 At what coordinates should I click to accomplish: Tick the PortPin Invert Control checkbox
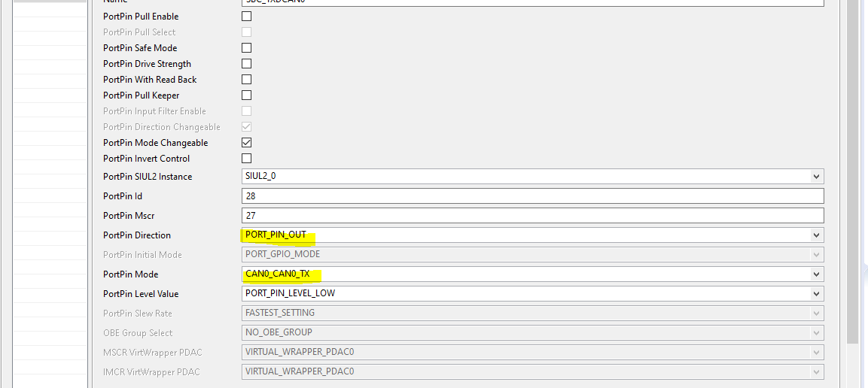(x=246, y=159)
